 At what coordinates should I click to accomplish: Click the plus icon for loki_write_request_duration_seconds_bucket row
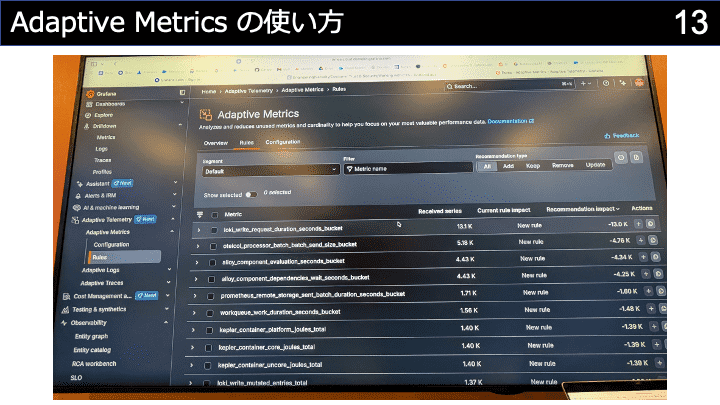(x=640, y=226)
